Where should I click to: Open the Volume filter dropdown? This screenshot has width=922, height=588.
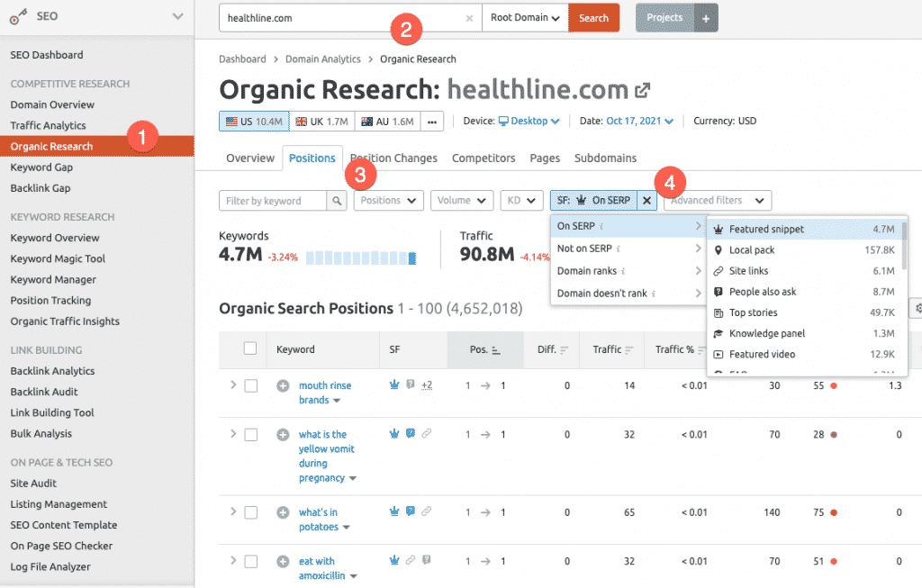click(462, 200)
